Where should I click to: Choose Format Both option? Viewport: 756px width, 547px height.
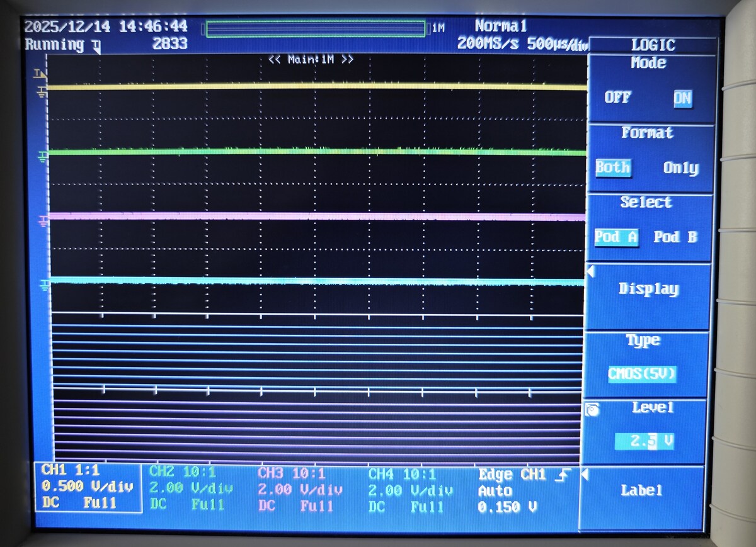tap(613, 167)
